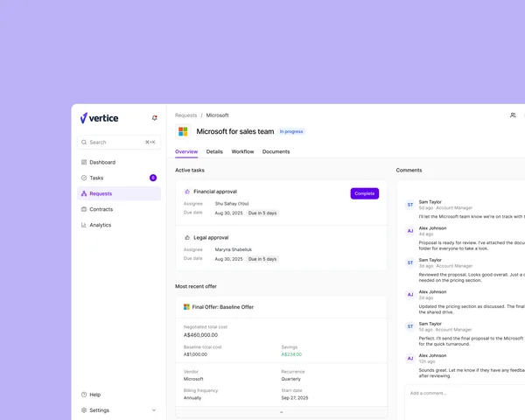
Task: Click the Analytics chart icon
Action: 84,225
